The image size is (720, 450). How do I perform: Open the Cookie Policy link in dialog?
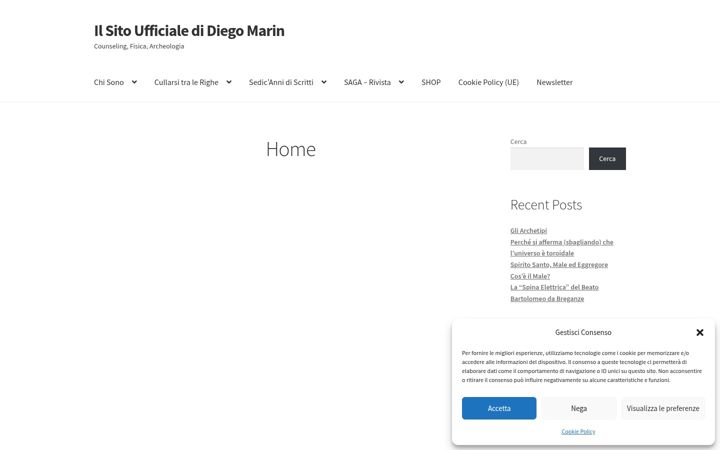578,432
